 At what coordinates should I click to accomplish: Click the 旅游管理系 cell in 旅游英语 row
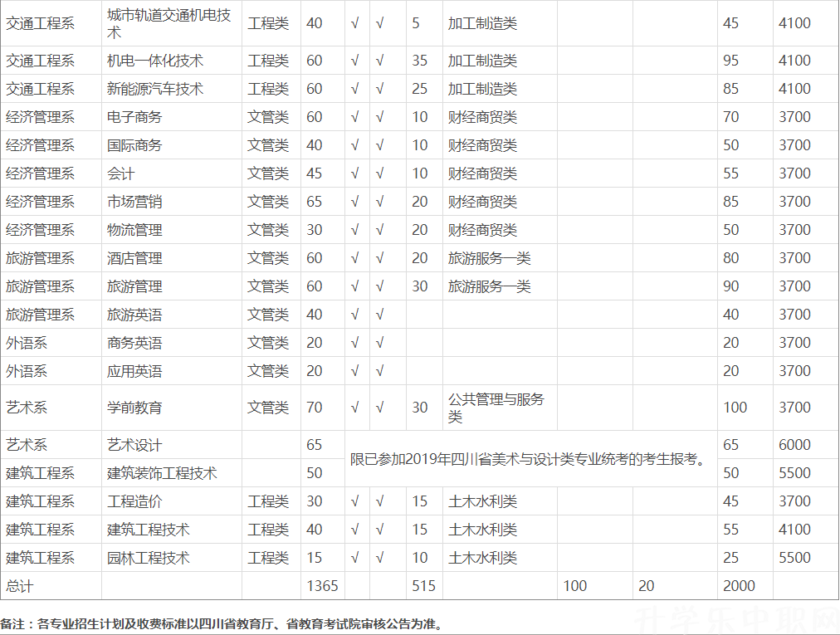click(51, 315)
